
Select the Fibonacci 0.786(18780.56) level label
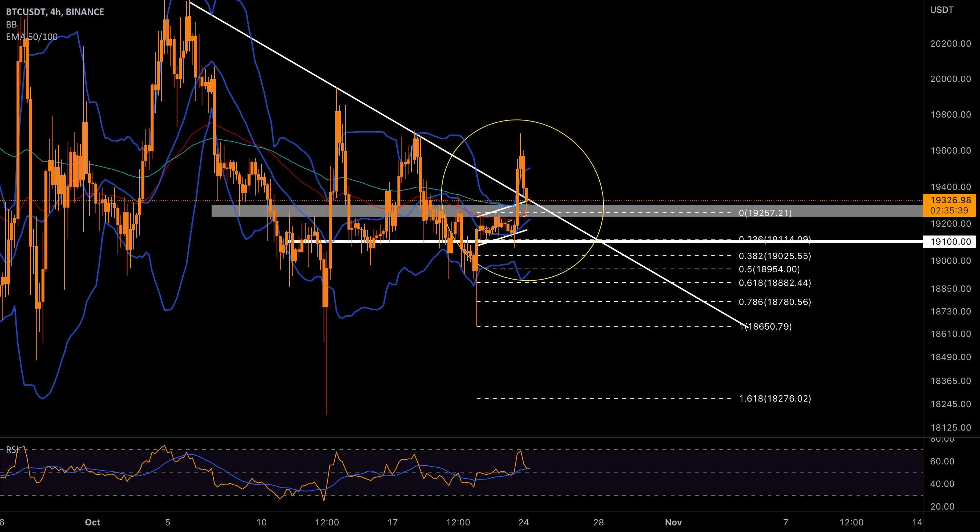(775, 302)
